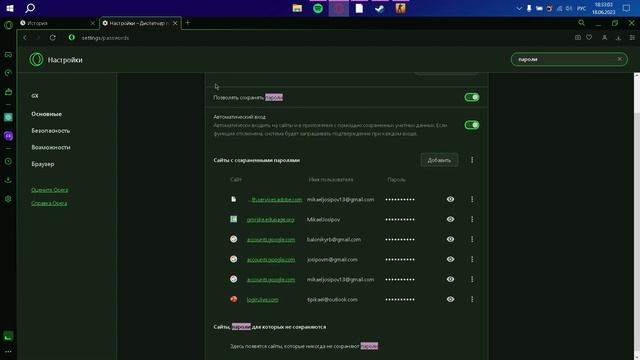The width and height of the screenshot is (640, 360).
Task: Open GX Control speedometer icon in sidebar
Action: pyautogui.click(x=8, y=73)
